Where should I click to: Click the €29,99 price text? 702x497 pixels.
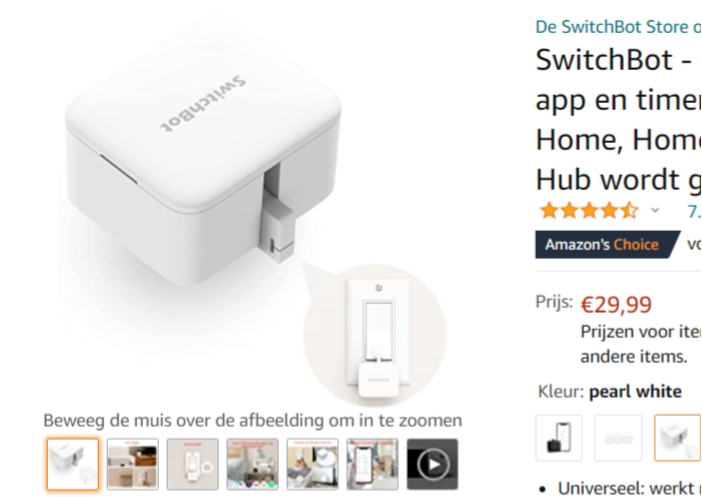click(x=616, y=304)
